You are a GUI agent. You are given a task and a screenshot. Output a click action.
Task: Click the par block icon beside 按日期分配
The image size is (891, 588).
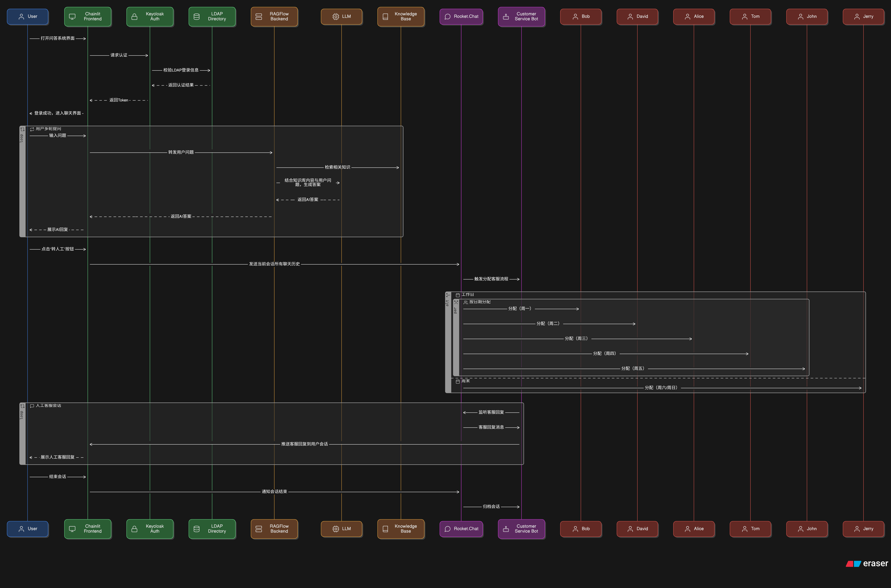(x=456, y=302)
